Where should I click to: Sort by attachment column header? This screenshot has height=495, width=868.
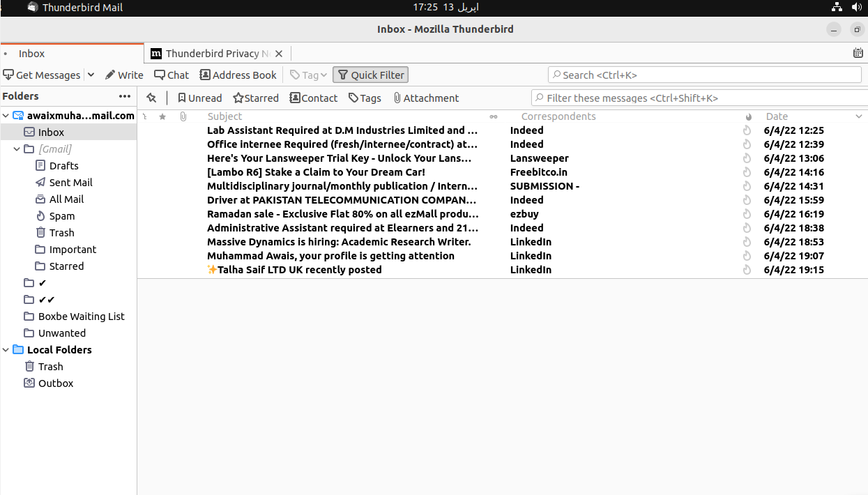[x=183, y=116]
